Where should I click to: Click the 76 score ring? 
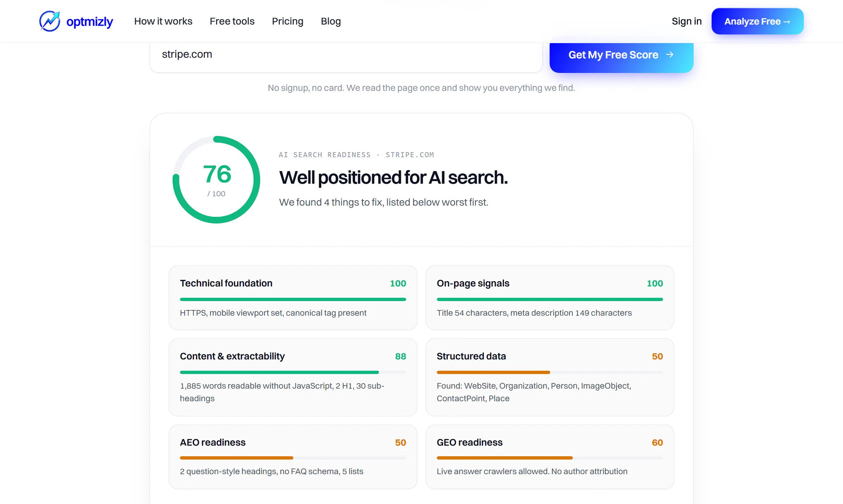pos(216,180)
